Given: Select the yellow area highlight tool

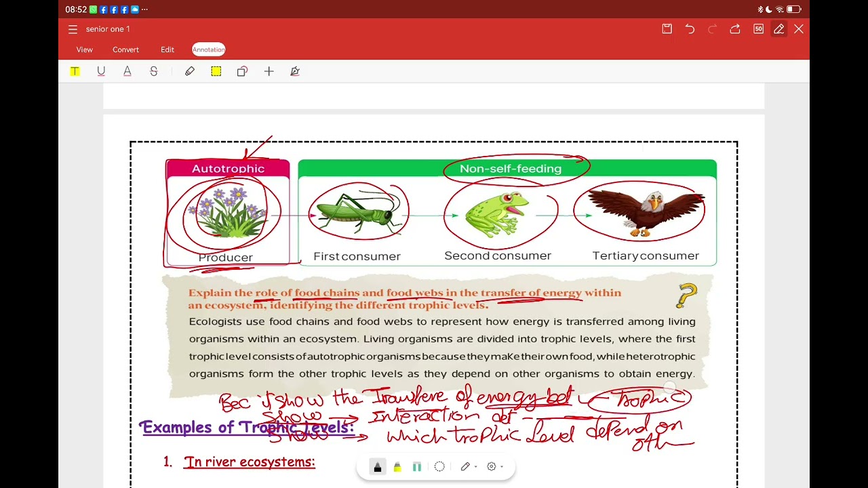Looking at the screenshot, I should coord(216,71).
